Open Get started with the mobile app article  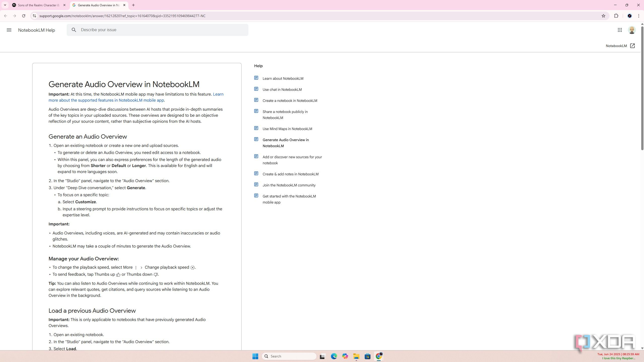click(x=289, y=199)
